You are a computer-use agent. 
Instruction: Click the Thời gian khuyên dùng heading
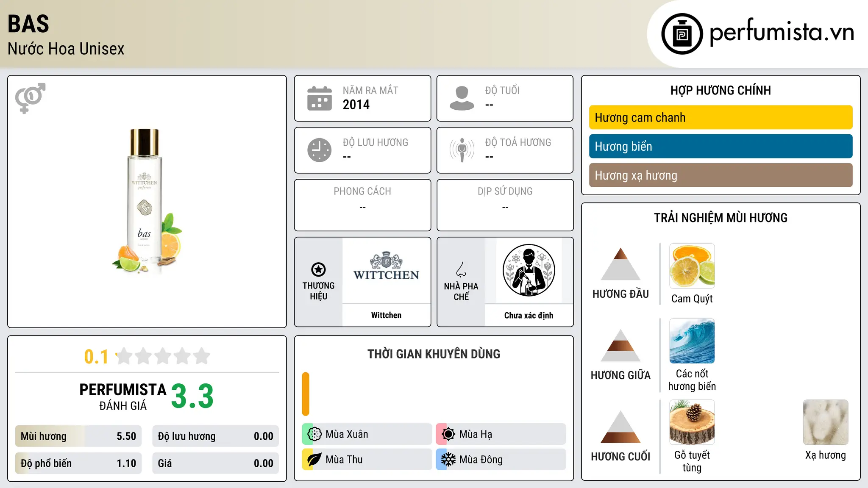434,354
